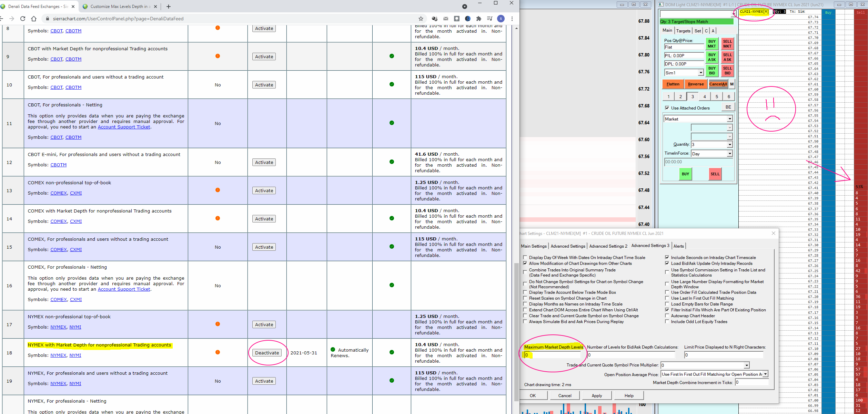Expand Open Position Average Price dropdown

point(765,374)
